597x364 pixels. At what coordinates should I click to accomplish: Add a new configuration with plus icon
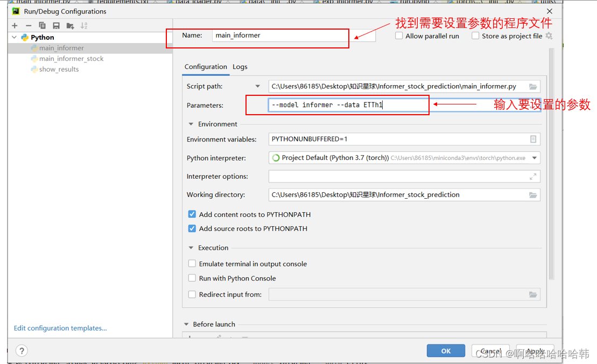15,25
